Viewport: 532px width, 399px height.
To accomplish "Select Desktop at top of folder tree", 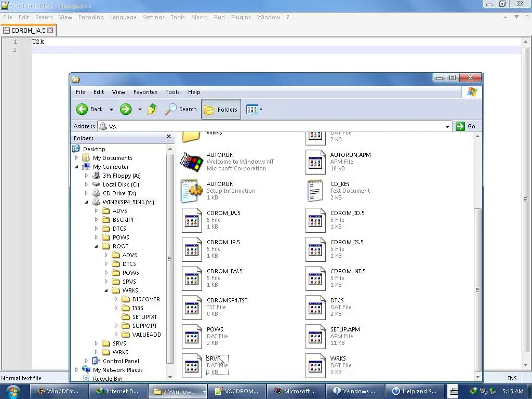I will point(94,149).
